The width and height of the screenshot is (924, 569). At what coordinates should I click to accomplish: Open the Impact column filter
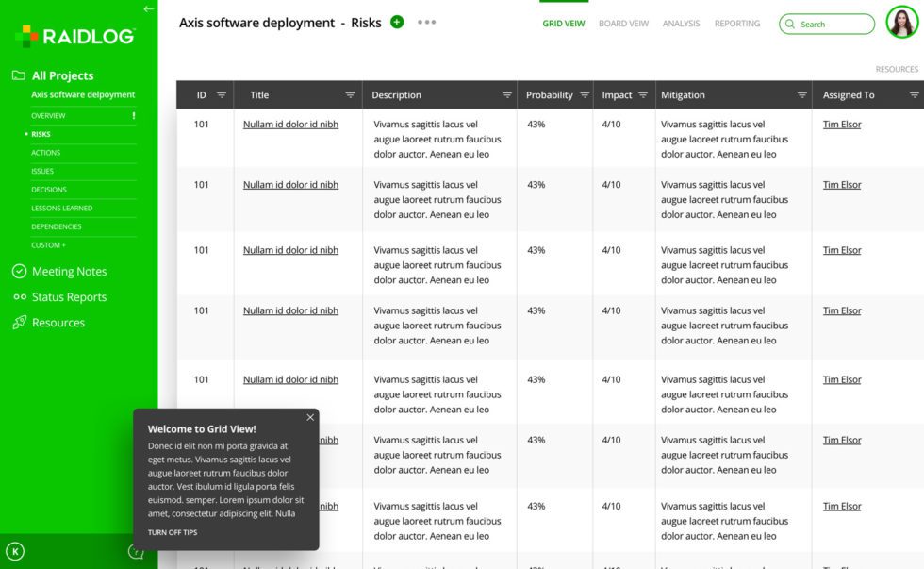(644, 94)
